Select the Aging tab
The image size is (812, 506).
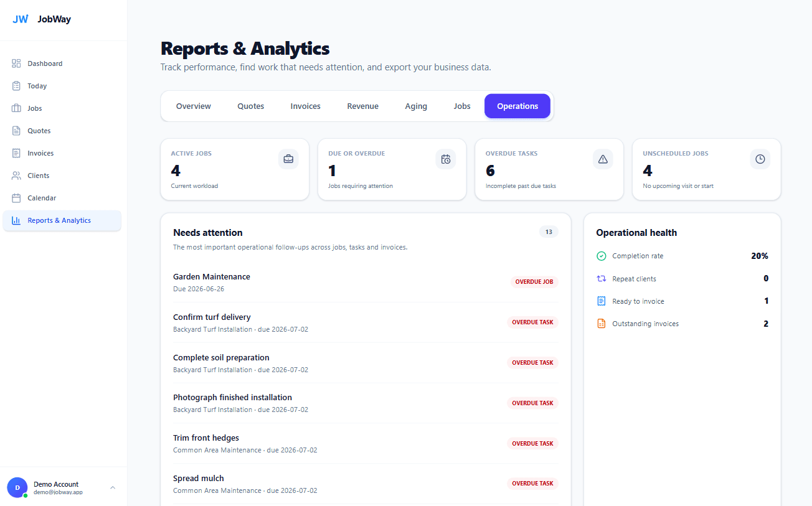[x=416, y=106]
